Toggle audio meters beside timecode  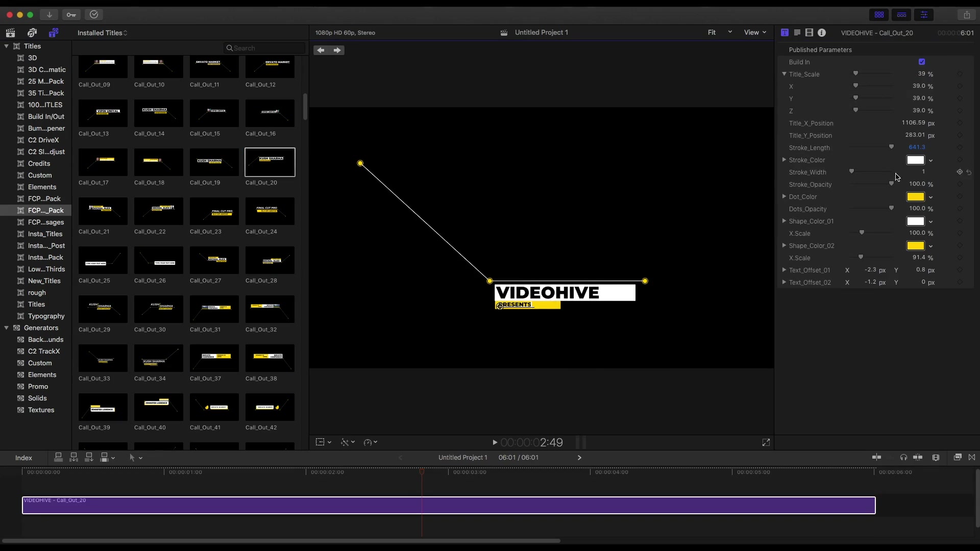(581, 442)
